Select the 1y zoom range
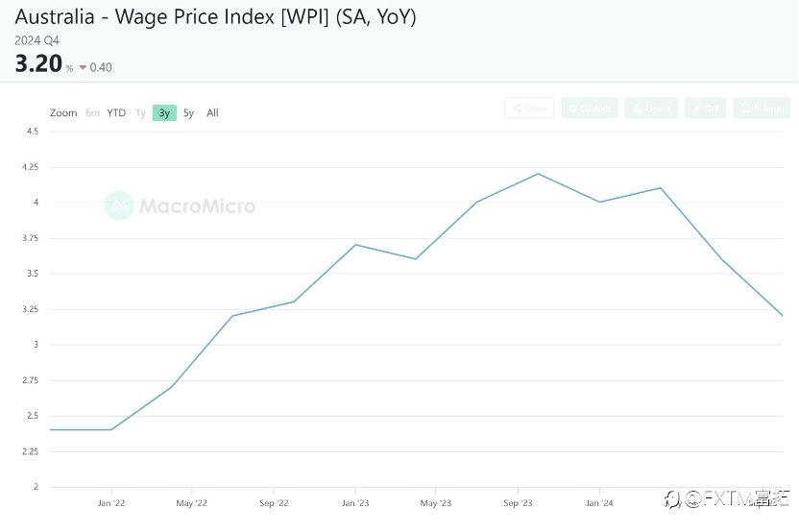Screen dimensions: 799x532 [140, 112]
